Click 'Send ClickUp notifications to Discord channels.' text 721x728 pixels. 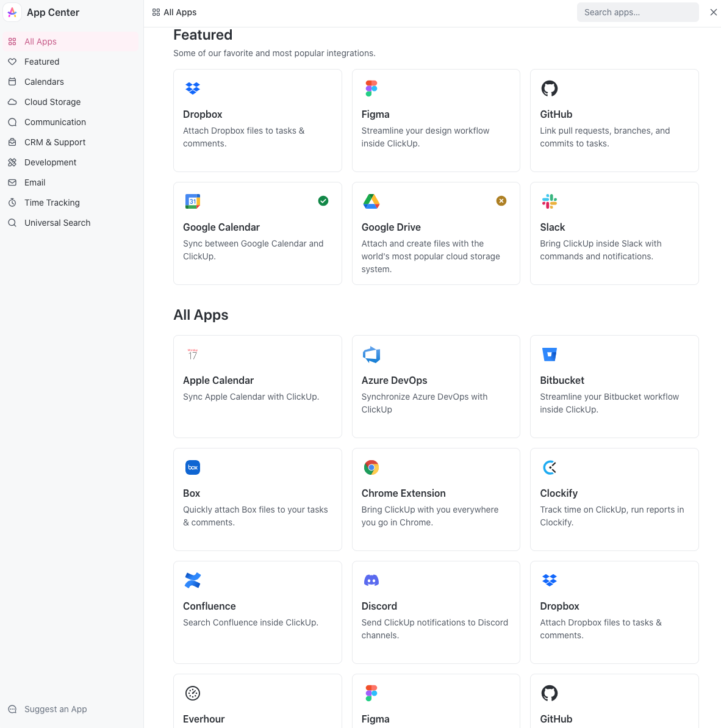pyautogui.click(x=435, y=629)
